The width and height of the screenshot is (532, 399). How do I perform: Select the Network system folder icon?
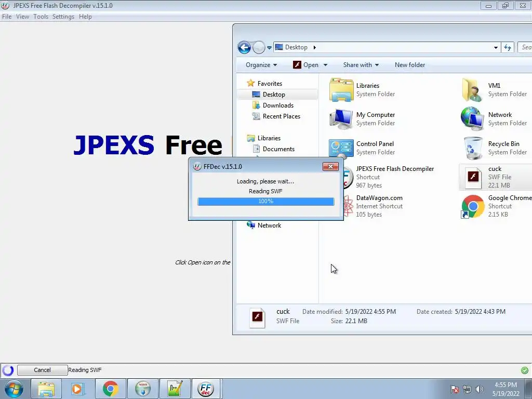[472, 119]
